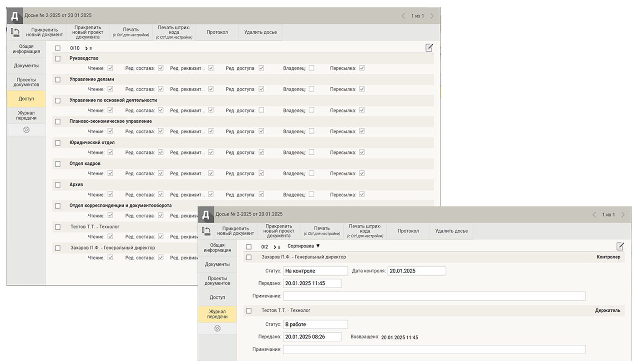Image resolution: width=637 pixels, height=364 pixels.
Task: Click Печать in the transfer journal window toolbar
Action: [322, 231]
